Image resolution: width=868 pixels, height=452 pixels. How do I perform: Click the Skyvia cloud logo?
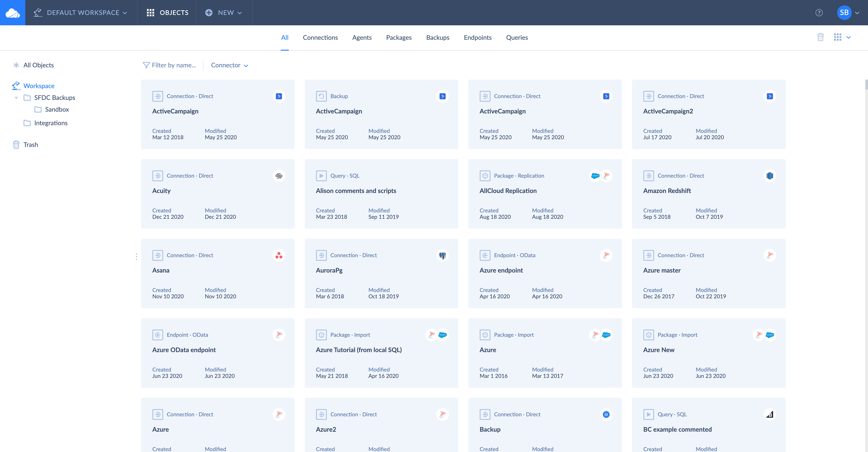coord(12,13)
